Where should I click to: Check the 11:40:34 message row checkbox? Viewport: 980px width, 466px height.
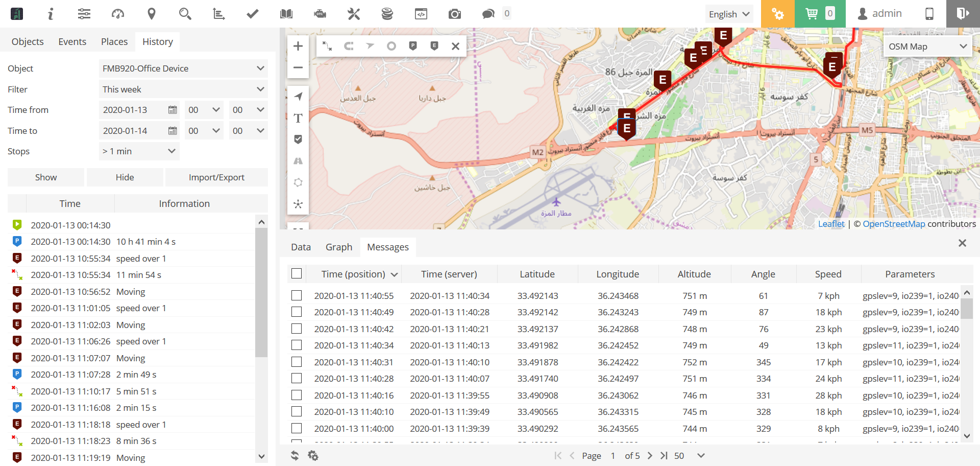point(297,345)
